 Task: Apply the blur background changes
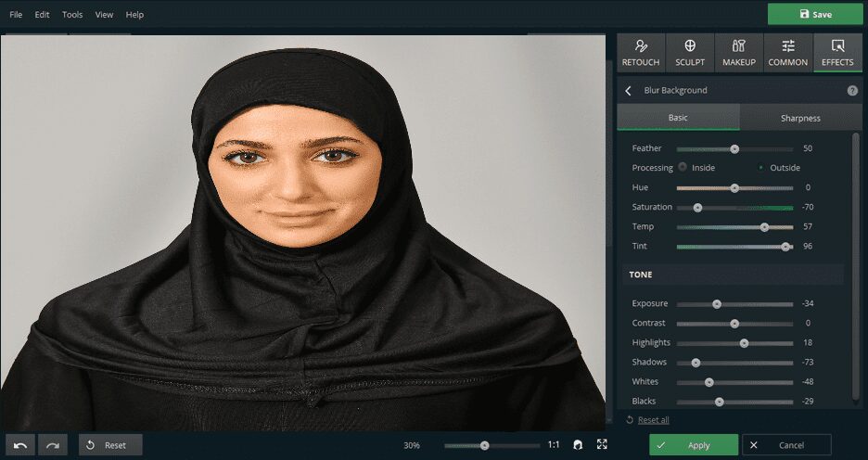(x=694, y=445)
